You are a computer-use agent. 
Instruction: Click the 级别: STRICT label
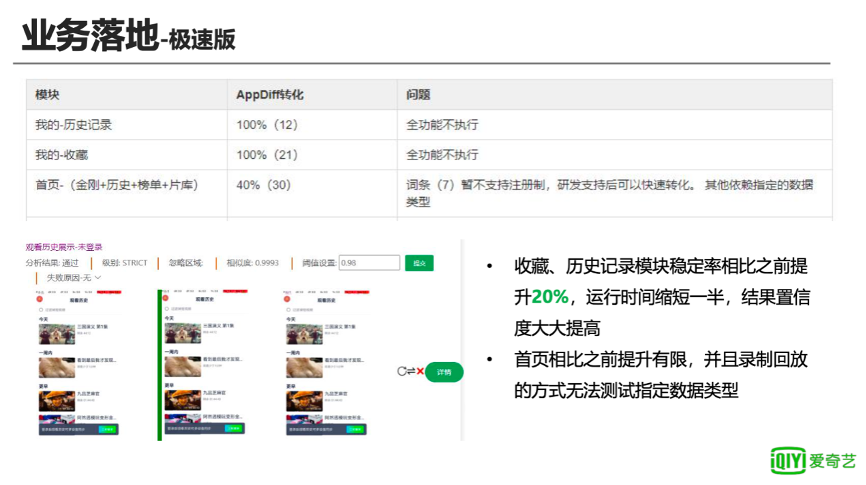[x=125, y=263]
